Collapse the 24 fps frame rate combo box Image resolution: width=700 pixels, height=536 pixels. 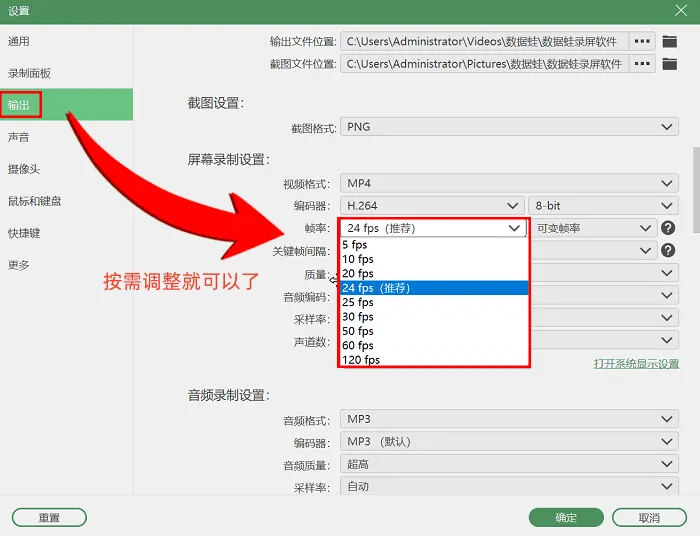pyautogui.click(x=433, y=228)
